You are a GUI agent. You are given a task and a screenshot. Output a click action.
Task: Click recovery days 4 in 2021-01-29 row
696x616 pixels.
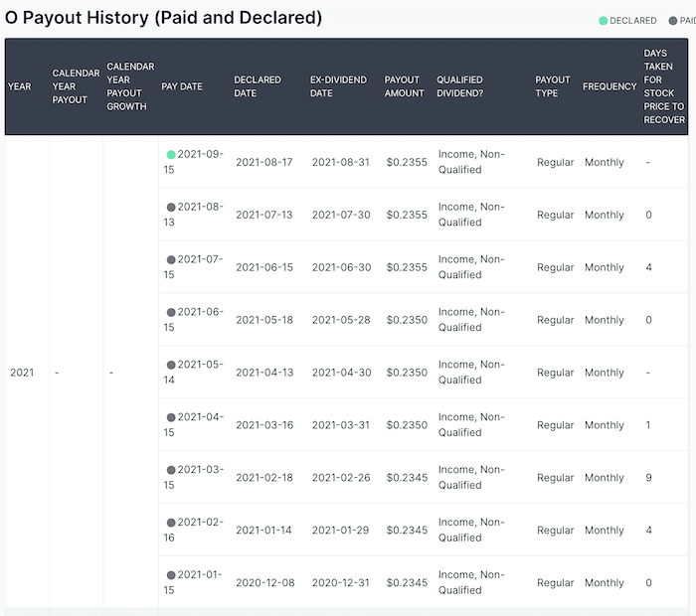[648, 530]
